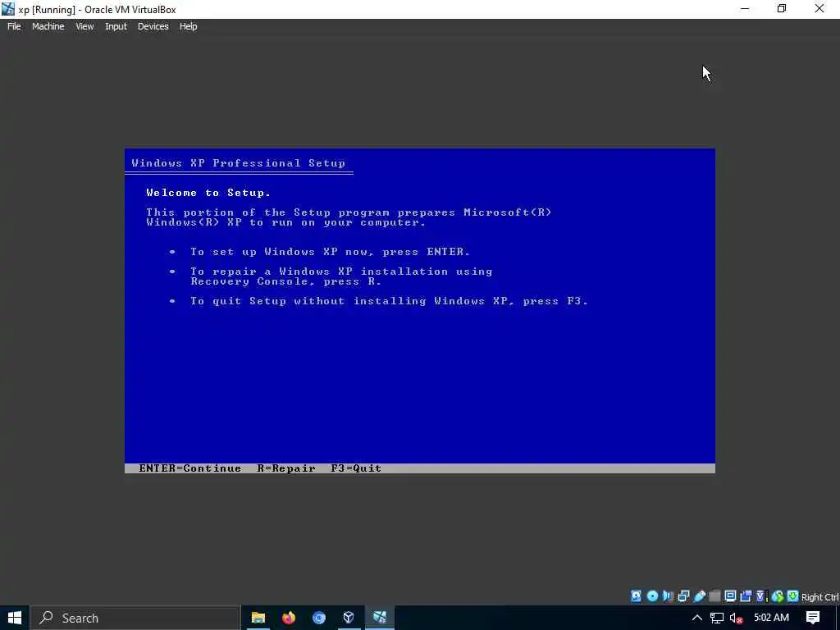This screenshot has height=630, width=840.
Task: Click the network status tray icon
Action: [717, 618]
